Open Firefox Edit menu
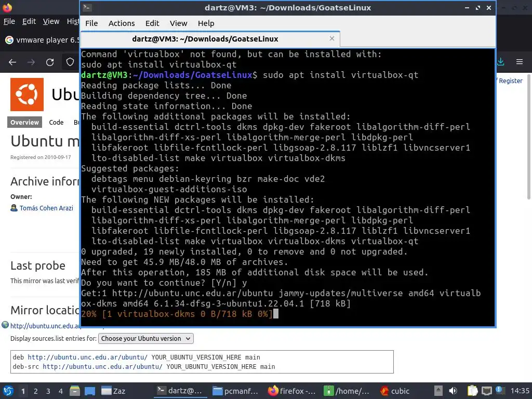 click(x=29, y=21)
